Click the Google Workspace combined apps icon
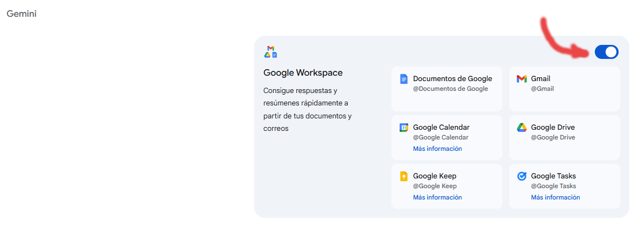The width and height of the screenshot is (644, 226). point(271,52)
